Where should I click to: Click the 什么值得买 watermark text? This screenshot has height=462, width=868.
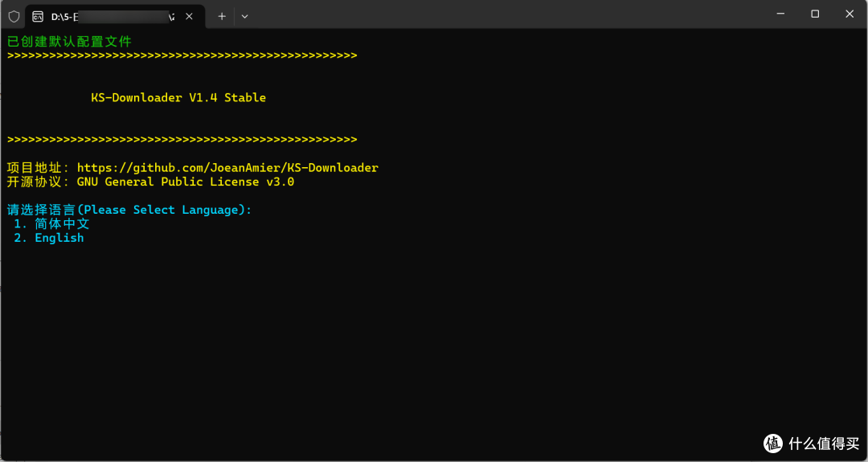coord(825,444)
